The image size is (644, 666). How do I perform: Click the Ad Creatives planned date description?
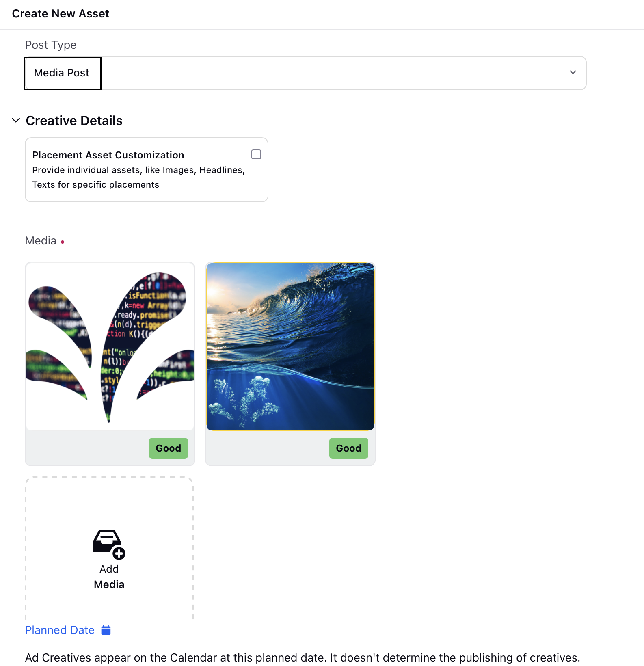303,657
